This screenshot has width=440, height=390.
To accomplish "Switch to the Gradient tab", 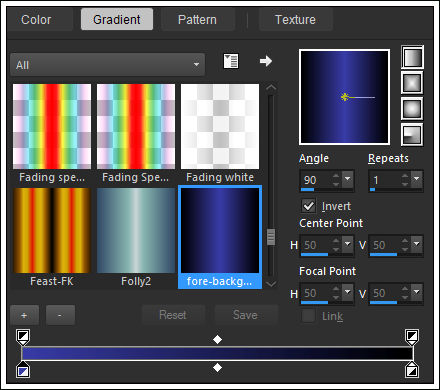I will pyautogui.click(x=117, y=19).
